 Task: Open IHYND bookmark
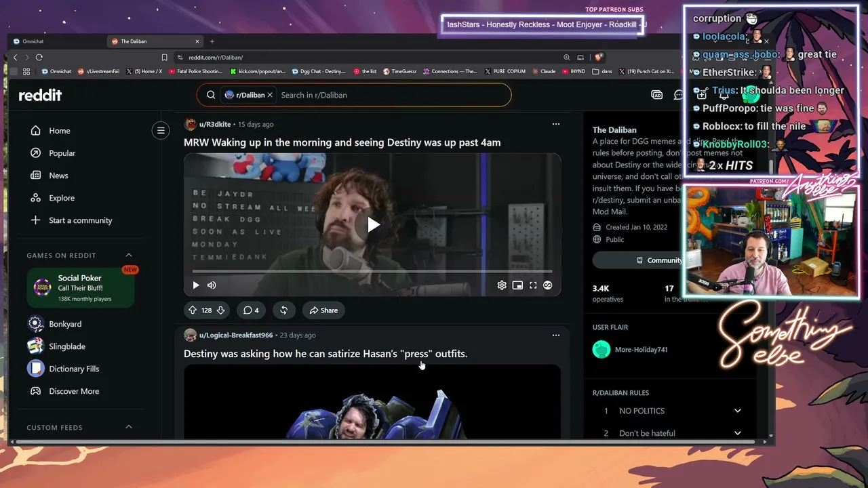(574, 71)
